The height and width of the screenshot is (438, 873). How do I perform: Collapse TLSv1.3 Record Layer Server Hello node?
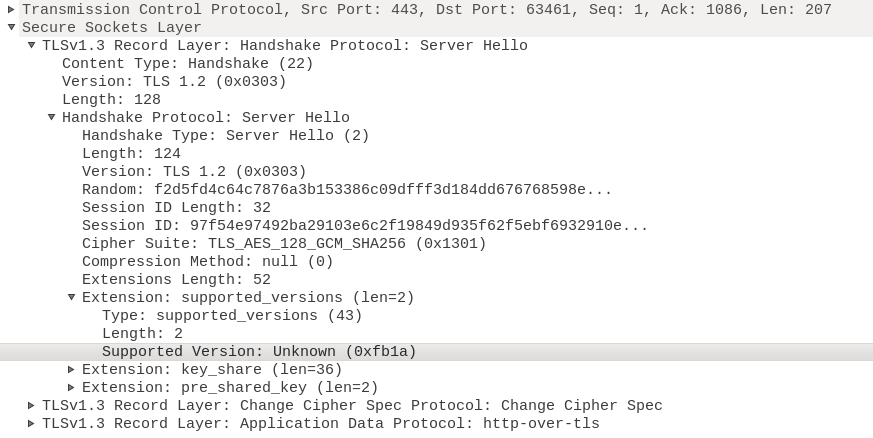click(x=31, y=45)
